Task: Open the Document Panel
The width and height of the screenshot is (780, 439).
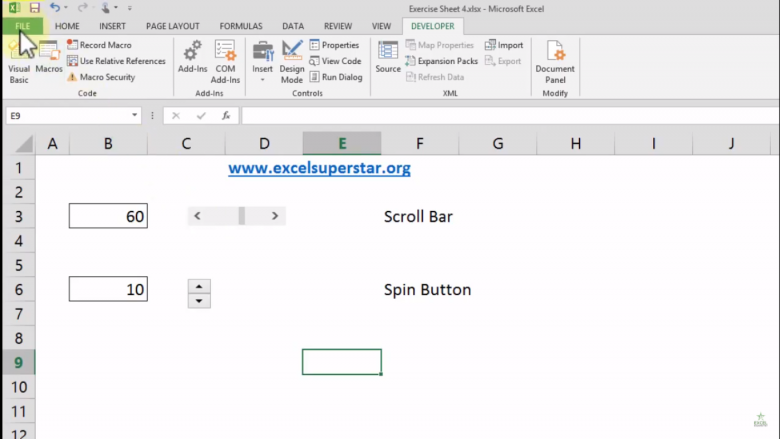Action: click(555, 61)
